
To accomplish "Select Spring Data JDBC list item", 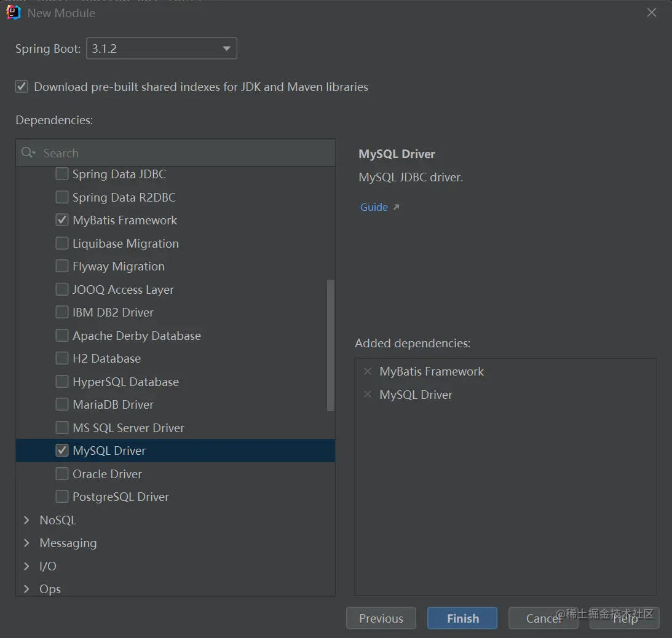I will click(119, 174).
